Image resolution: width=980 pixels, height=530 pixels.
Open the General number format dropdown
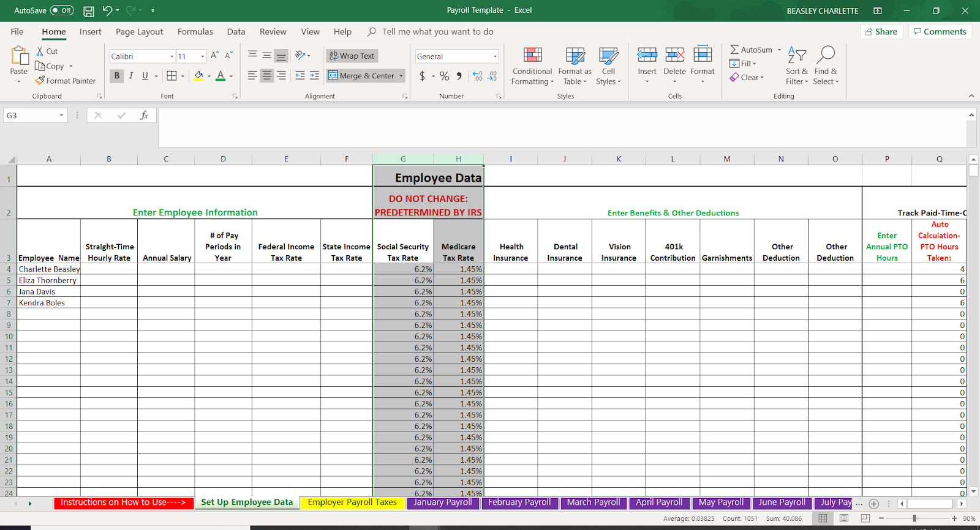[495, 56]
